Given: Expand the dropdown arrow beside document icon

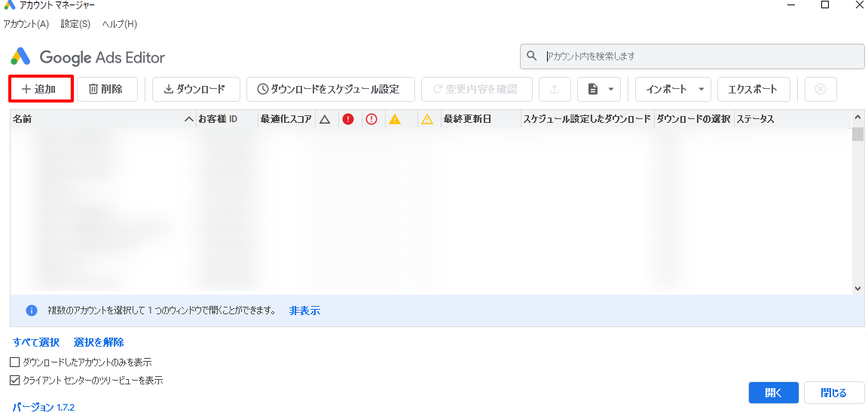Looking at the screenshot, I should point(610,89).
